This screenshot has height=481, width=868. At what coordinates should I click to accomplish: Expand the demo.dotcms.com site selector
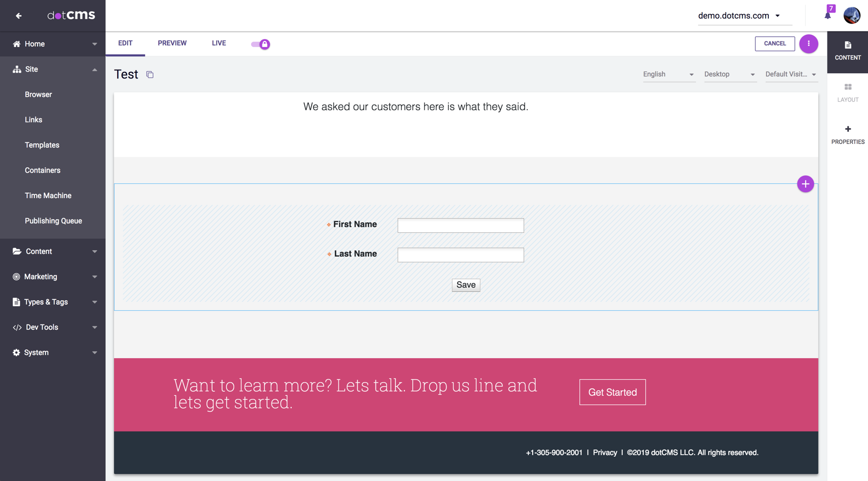pyautogui.click(x=739, y=16)
